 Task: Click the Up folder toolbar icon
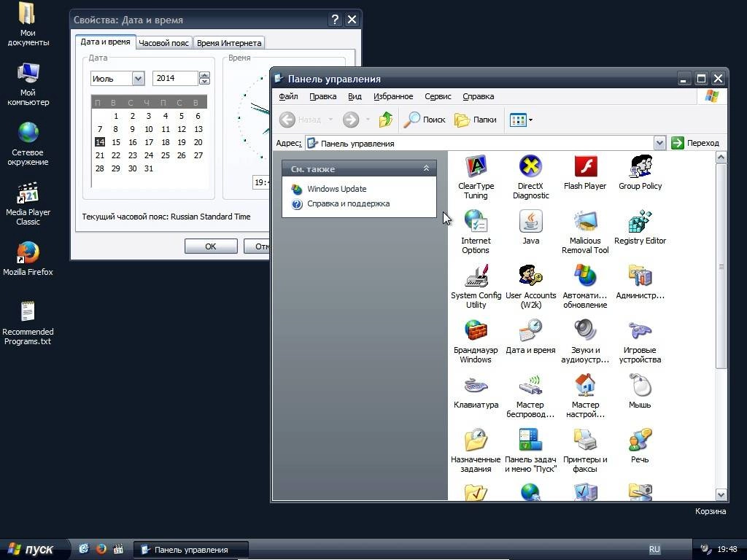(385, 120)
